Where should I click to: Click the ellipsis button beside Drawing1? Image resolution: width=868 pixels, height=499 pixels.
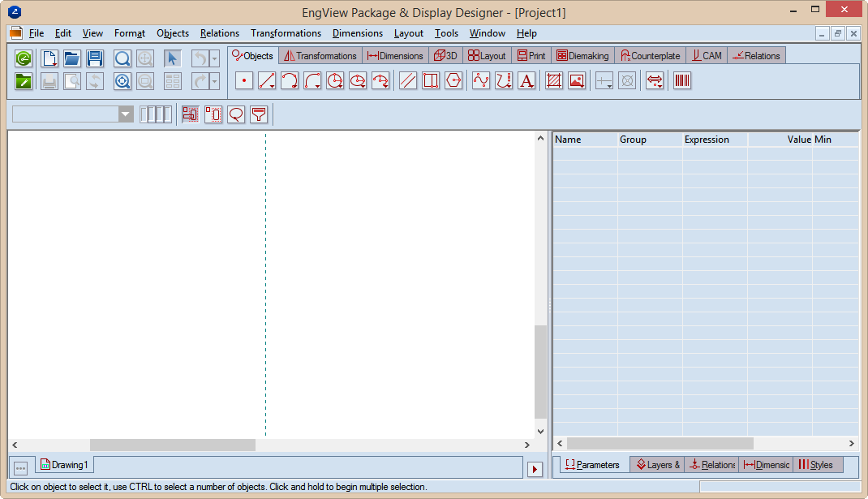coord(21,468)
